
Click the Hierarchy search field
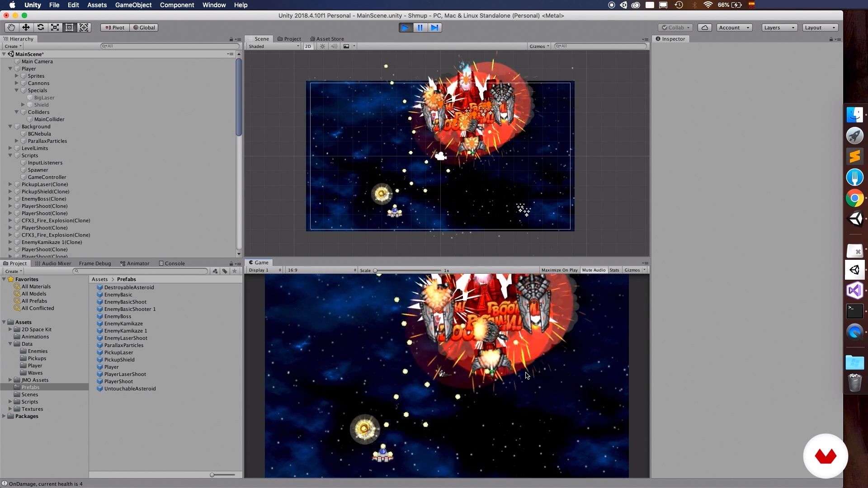click(x=170, y=46)
